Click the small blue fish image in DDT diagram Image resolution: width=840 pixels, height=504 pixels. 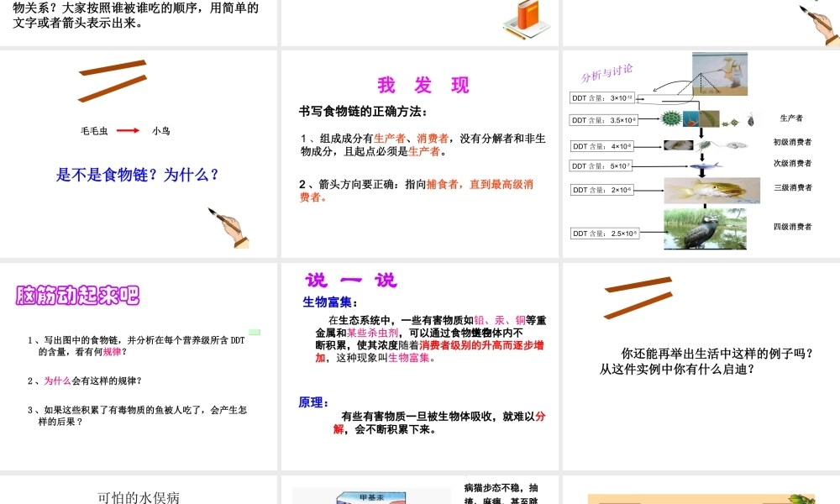(x=706, y=166)
